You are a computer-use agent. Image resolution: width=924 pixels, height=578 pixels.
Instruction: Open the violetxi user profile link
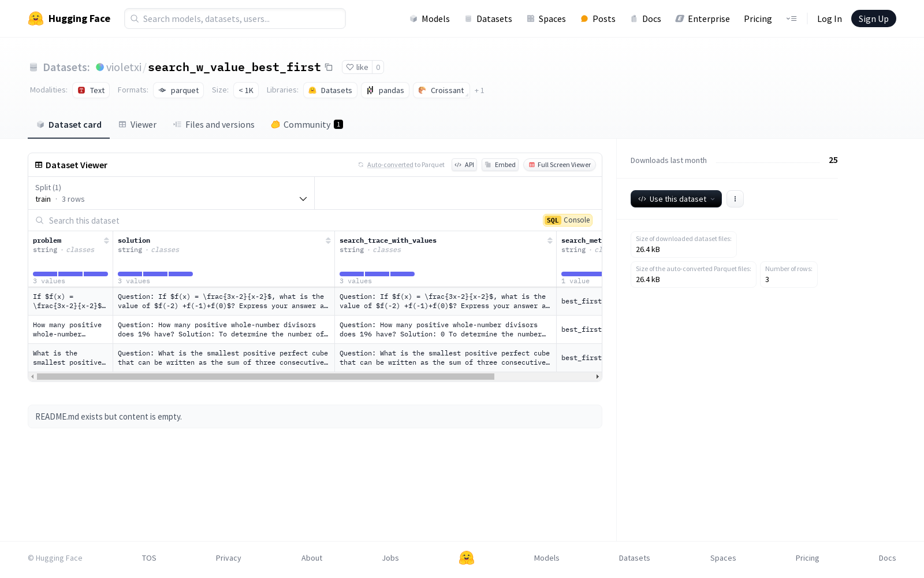[124, 67]
